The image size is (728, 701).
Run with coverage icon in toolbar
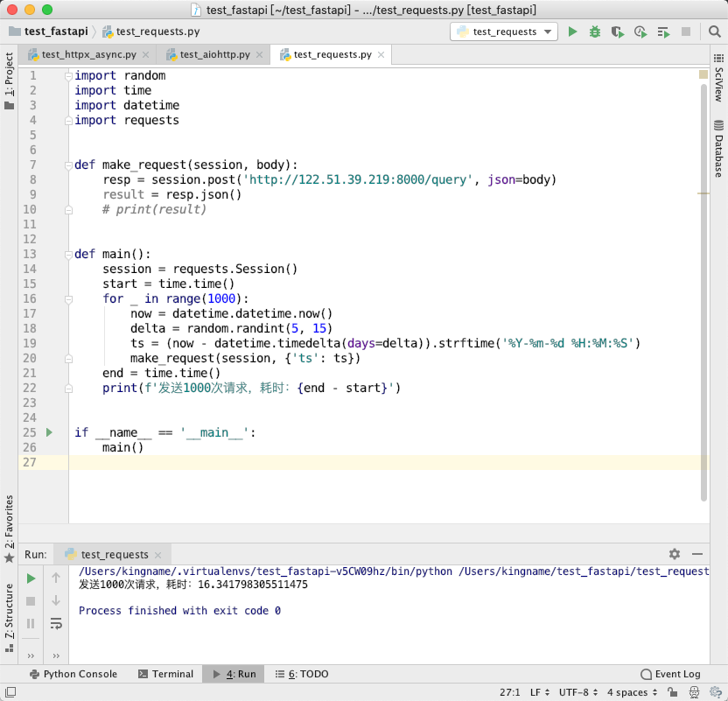coord(618,32)
